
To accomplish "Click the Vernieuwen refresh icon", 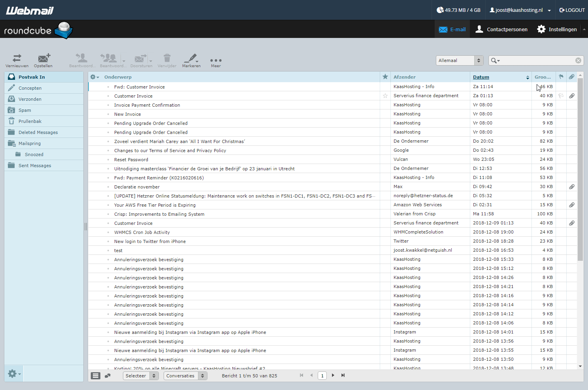I will tap(17, 58).
